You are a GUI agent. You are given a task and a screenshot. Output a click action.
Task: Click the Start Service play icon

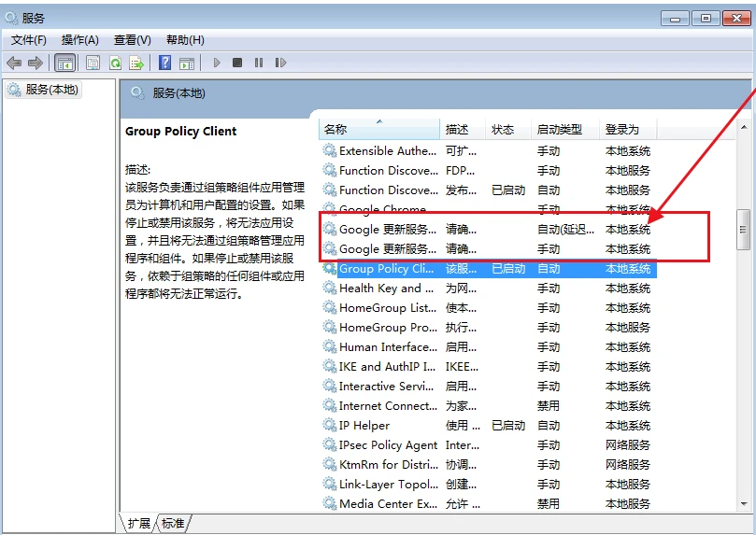click(217, 63)
